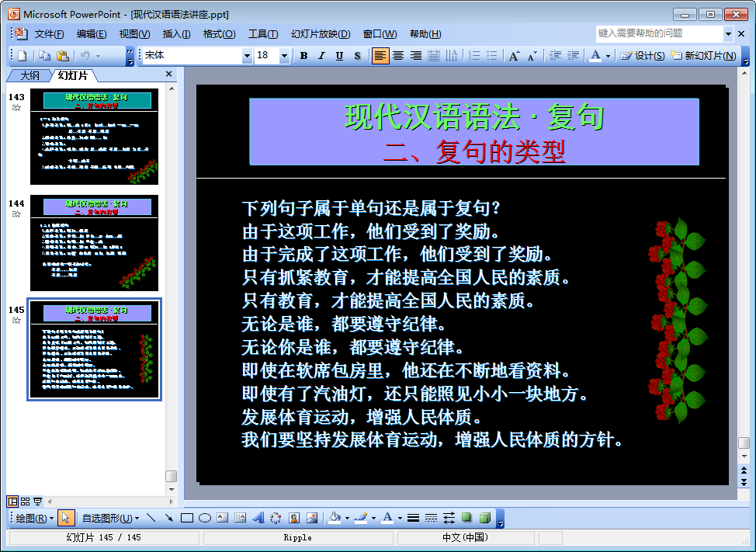The width and height of the screenshot is (756, 552).
Task: Open the font name dropdown showing 宋体
Action: [247, 56]
